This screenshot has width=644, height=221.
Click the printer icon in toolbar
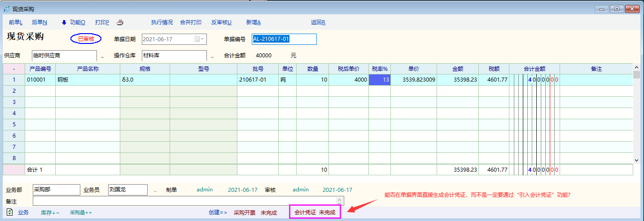click(x=120, y=22)
